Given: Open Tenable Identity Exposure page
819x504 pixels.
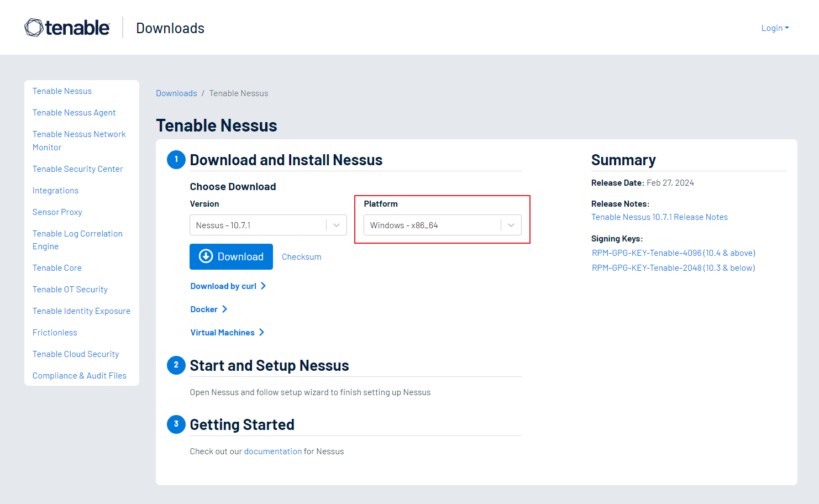Looking at the screenshot, I should point(81,311).
